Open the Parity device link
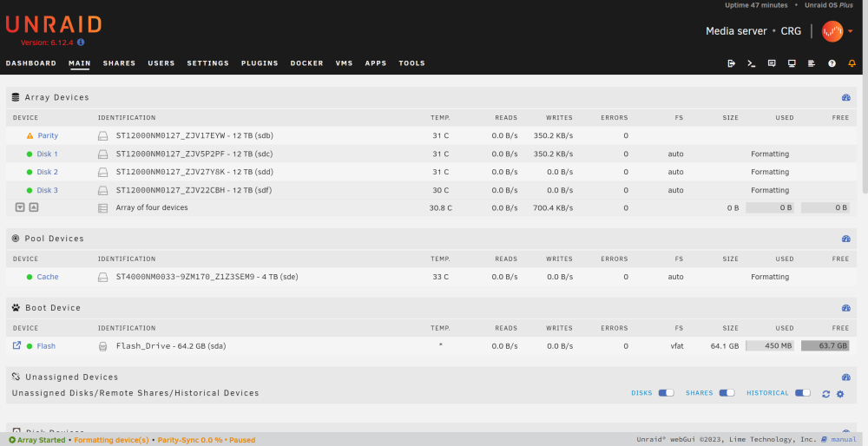The height and width of the screenshot is (446, 868). (x=48, y=135)
